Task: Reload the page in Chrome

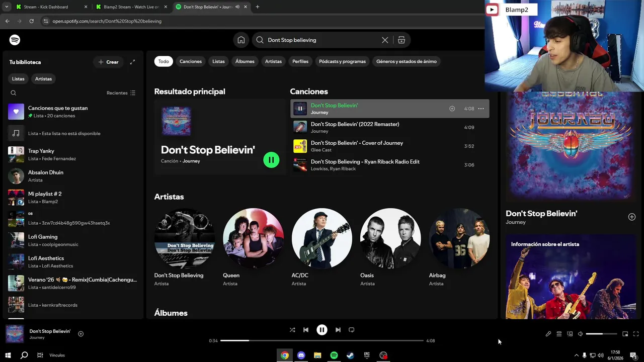Action: point(31,21)
